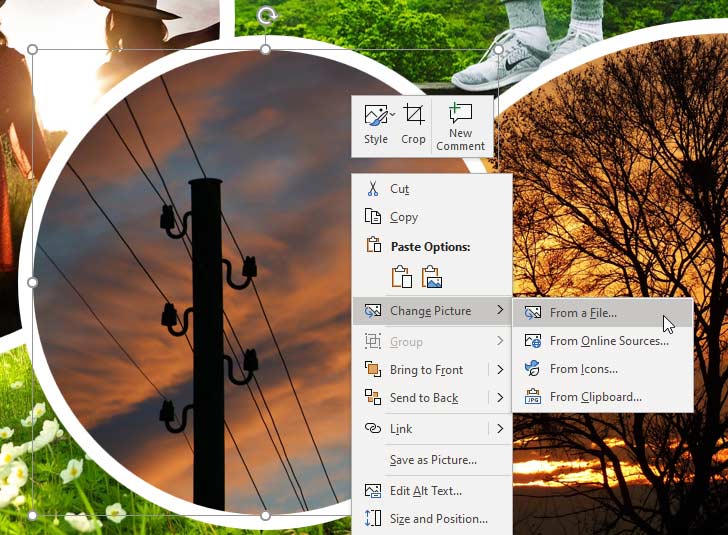
Task: Expand the Bring to Front submenu arrow
Action: tap(500, 370)
